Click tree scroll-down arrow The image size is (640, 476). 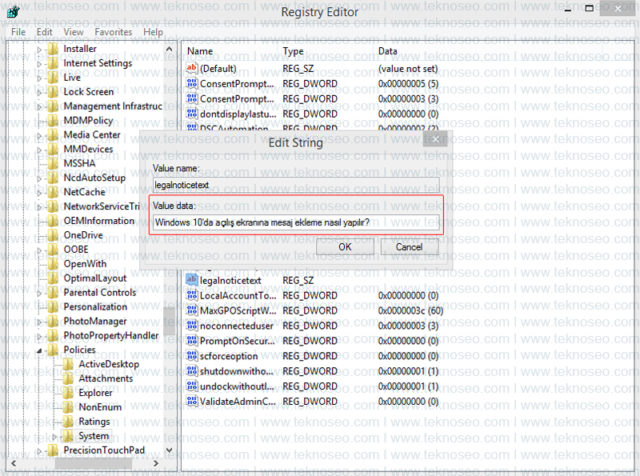click(169, 450)
